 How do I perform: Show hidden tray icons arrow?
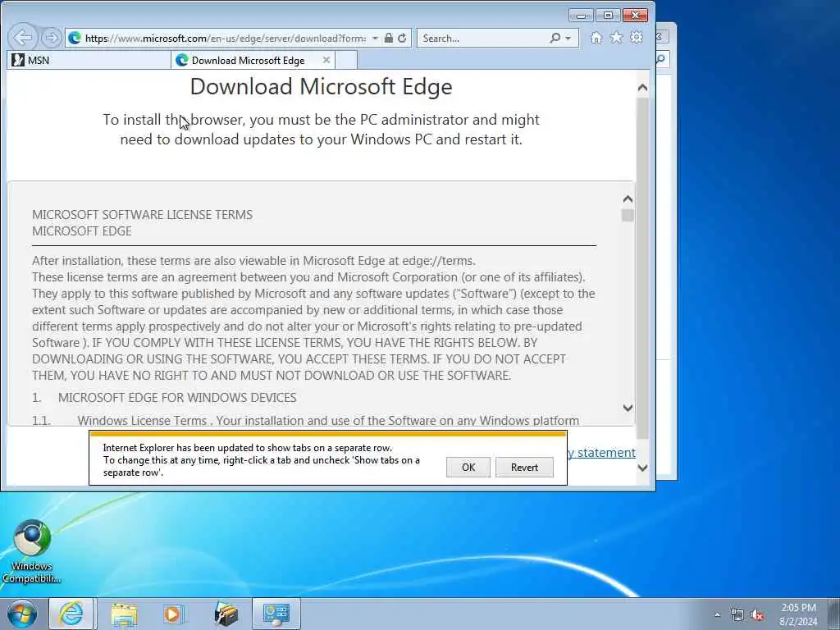(x=717, y=614)
